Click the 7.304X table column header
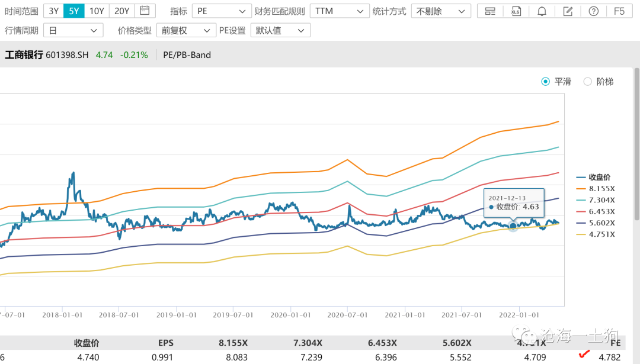The height and width of the screenshot is (364, 640). coord(308,343)
